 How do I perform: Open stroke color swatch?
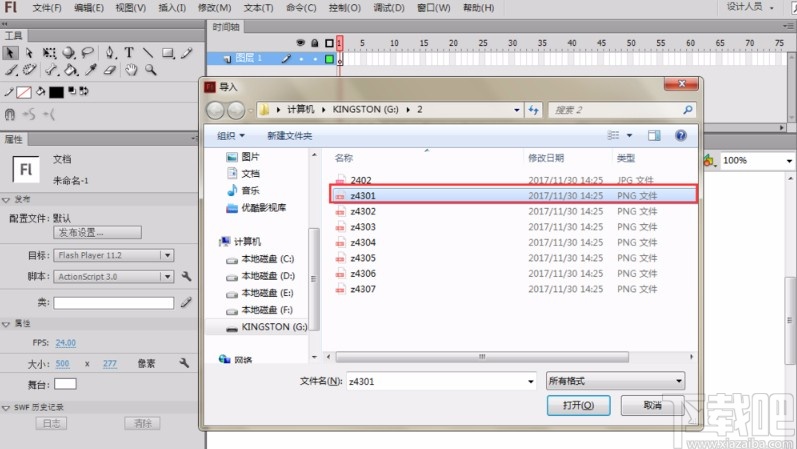coord(24,92)
